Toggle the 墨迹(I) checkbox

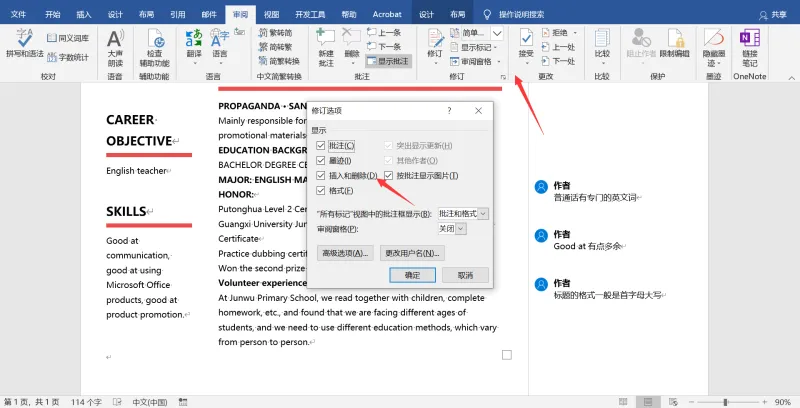point(334,160)
